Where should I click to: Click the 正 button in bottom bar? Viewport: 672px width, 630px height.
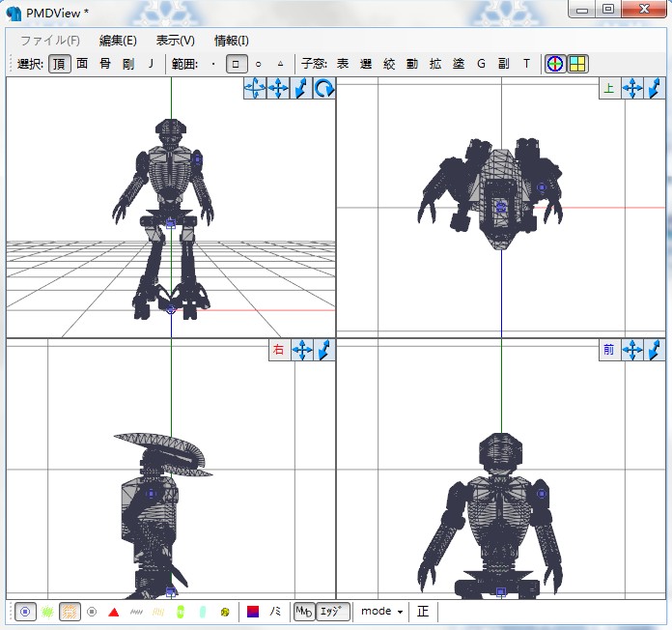[423, 611]
